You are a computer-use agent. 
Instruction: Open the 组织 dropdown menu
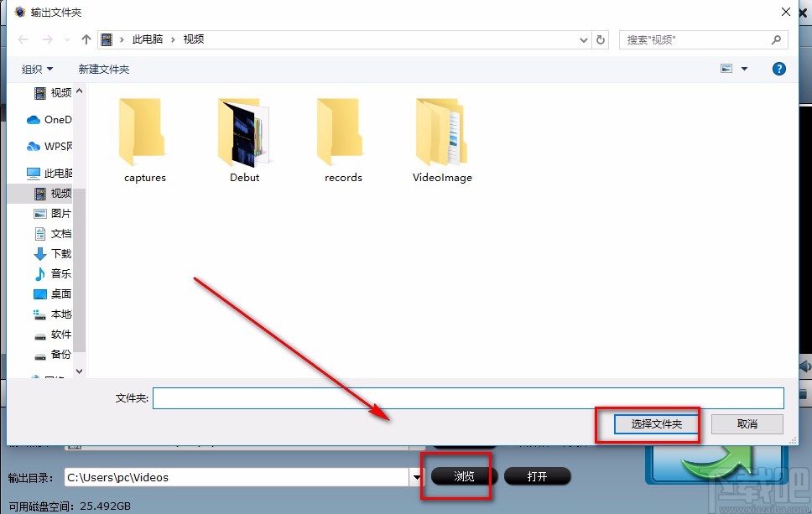coord(35,69)
